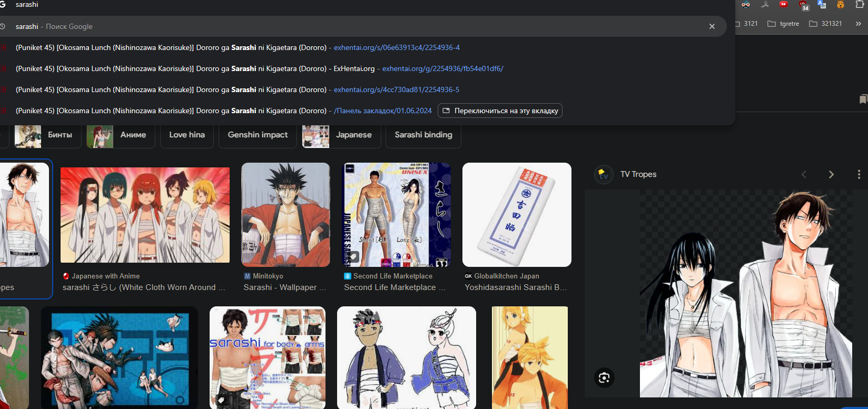Click the tag icon on sarashi body & arms image
The width and height of the screenshot is (868, 409).
pyautogui.click(x=221, y=401)
